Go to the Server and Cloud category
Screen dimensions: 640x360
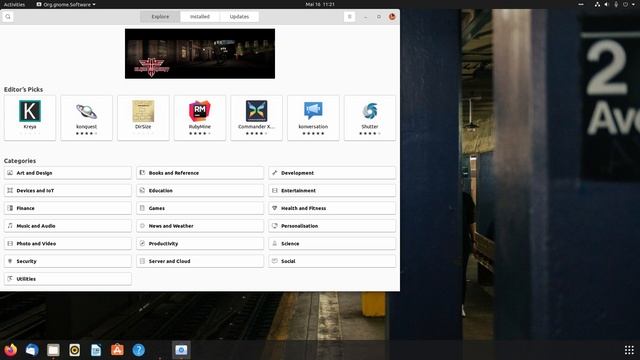[200, 261]
